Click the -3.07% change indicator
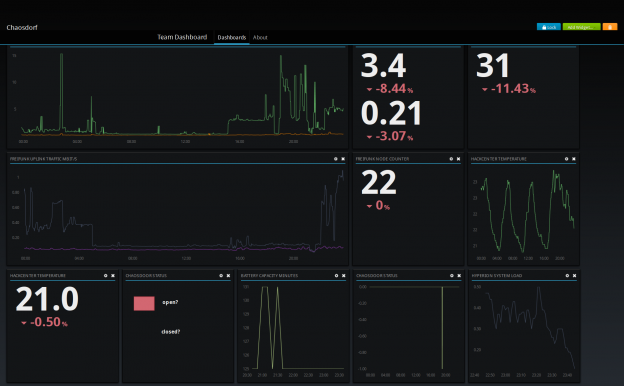The width and height of the screenshot is (624, 386). (x=390, y=136)
